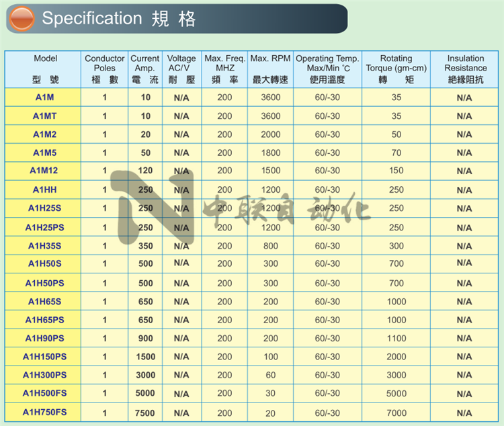Click model name A1M
This screenshot has height=426, width=504.
click(x=44, y=97)
